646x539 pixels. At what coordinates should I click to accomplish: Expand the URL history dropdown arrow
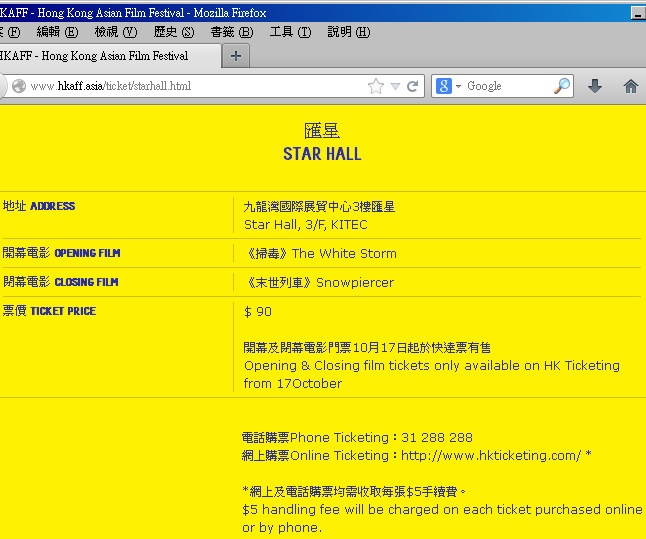[x=396, y=86]
